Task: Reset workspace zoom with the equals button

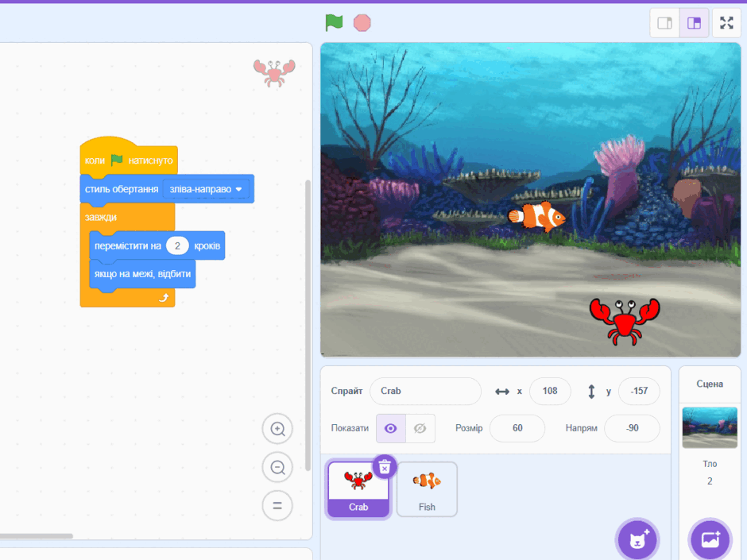Action: tap(277, 505)
